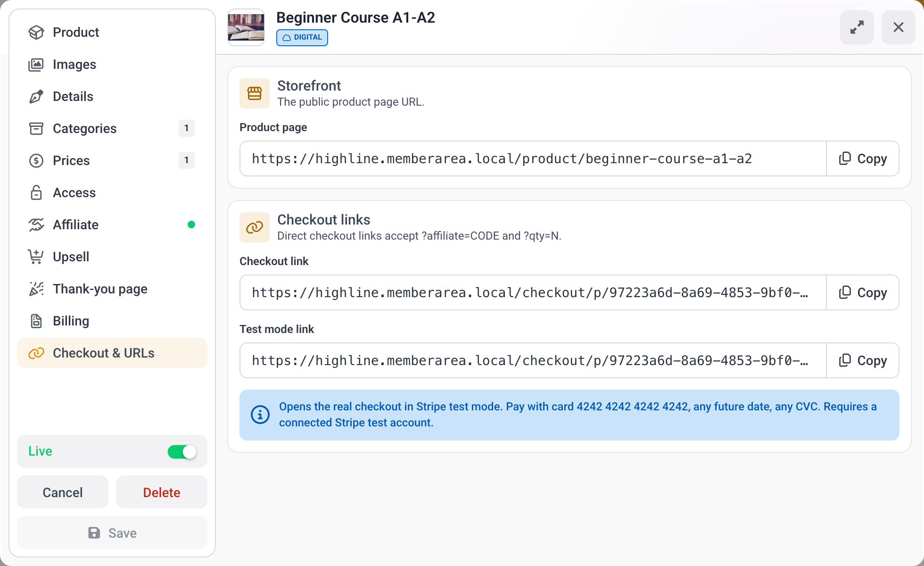Click the pen icon beside Details
Viewport: 924px width, 566px height.
(36, 96)
